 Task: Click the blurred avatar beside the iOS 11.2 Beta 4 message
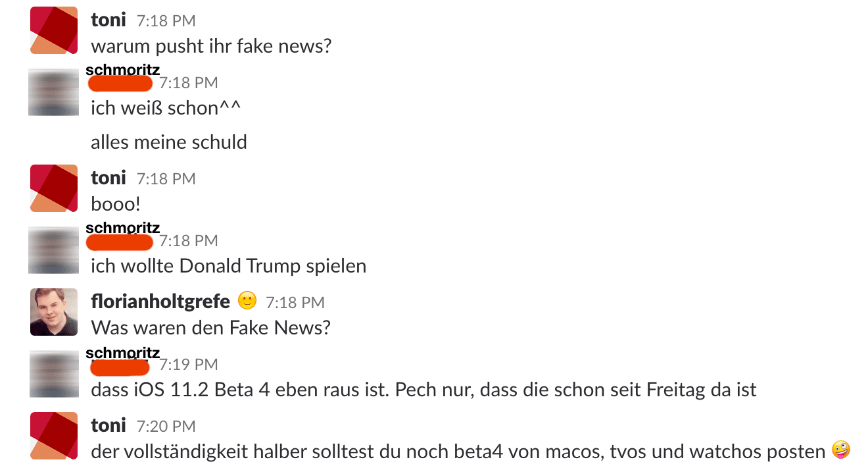54,373
